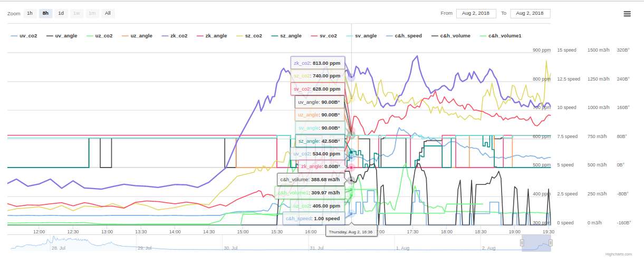
Task: Select the 1w zoom button
Action: point(77,13)
